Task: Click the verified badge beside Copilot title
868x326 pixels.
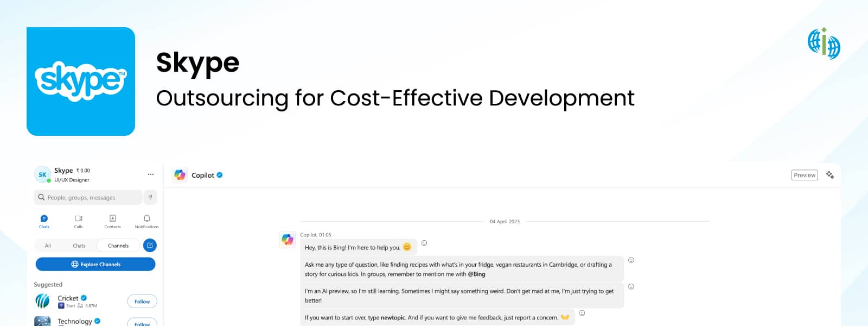Action: [x=220, y=175]
